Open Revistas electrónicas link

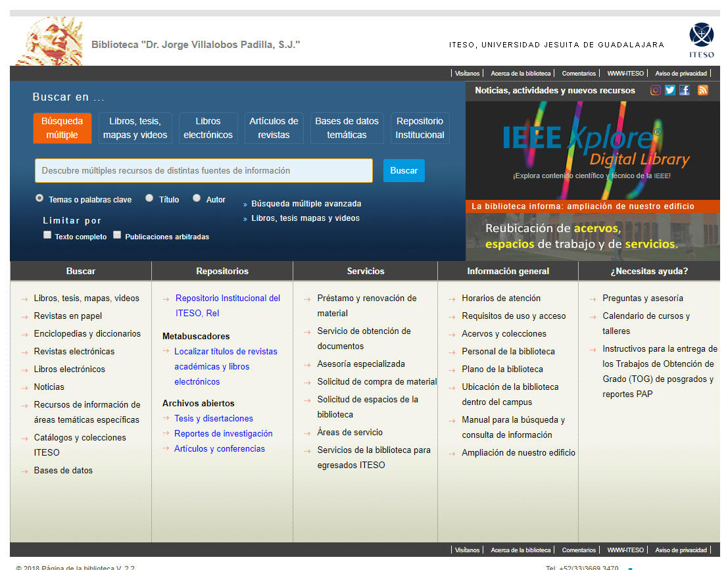[x=74, y=351]
